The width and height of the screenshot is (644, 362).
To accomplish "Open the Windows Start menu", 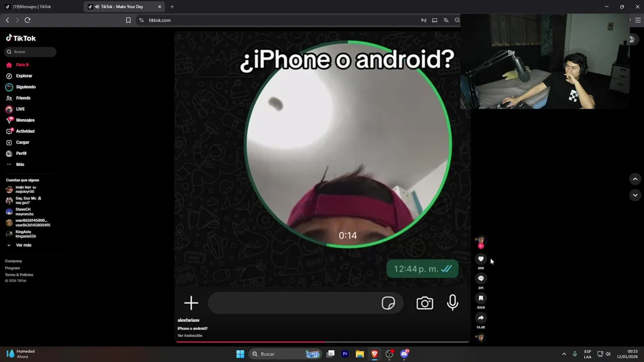I will (240, 354).
